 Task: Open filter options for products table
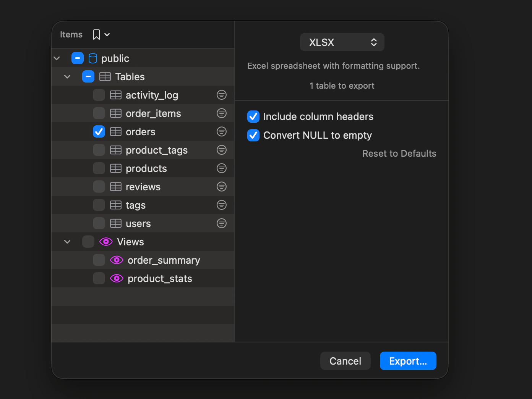222,168
